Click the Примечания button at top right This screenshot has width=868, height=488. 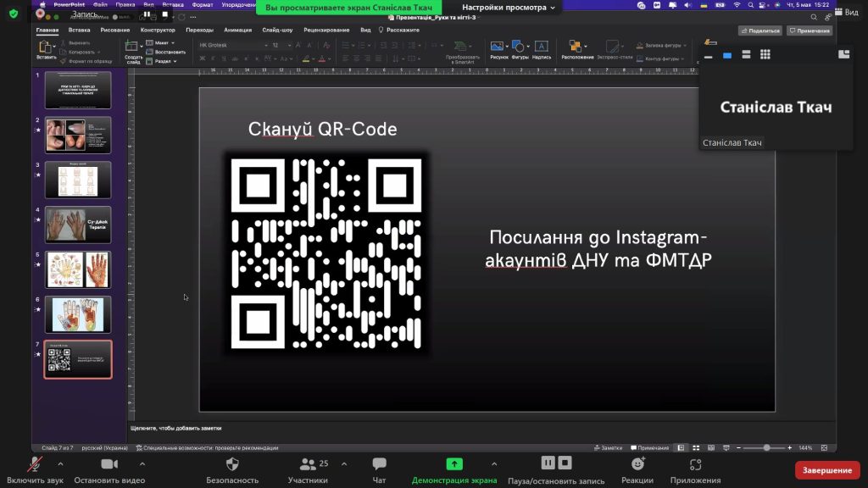(x=810, y=30)
